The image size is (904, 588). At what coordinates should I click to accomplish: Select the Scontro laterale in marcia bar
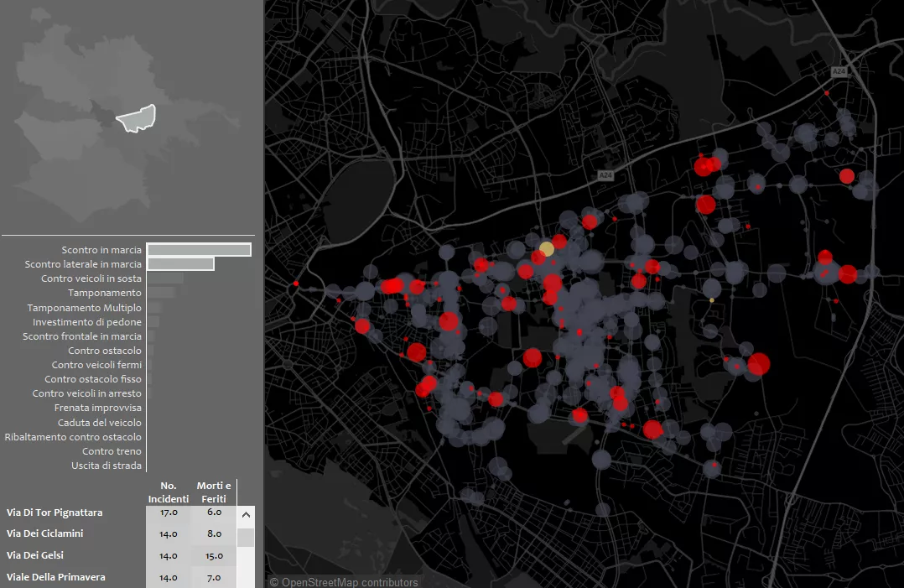[180, 264]
